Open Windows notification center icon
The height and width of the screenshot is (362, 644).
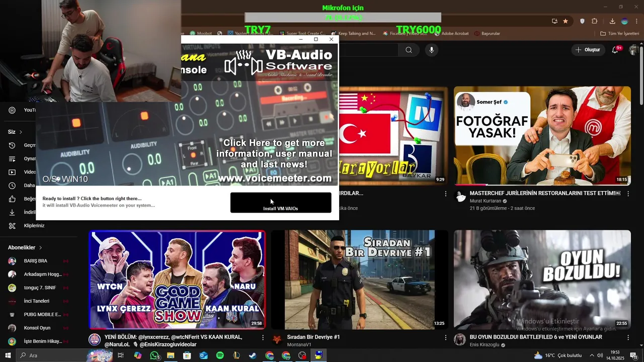pos(633,355)
